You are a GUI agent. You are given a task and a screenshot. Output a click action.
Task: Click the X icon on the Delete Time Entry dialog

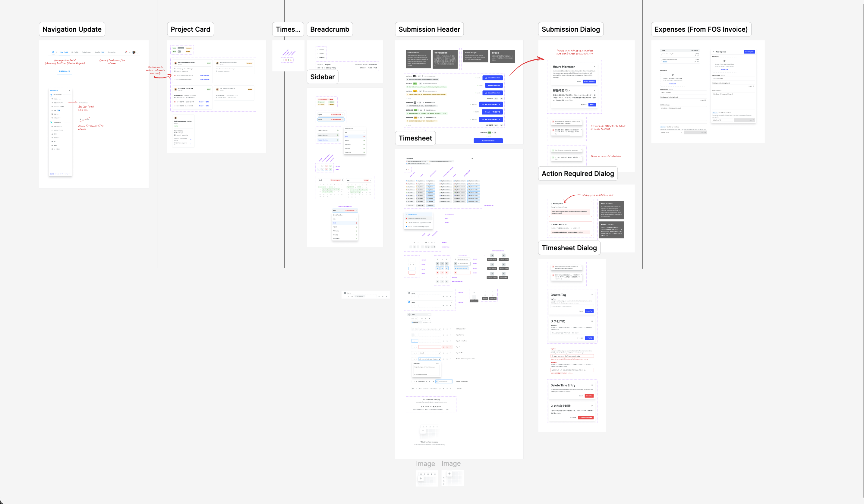click(592, 385)
